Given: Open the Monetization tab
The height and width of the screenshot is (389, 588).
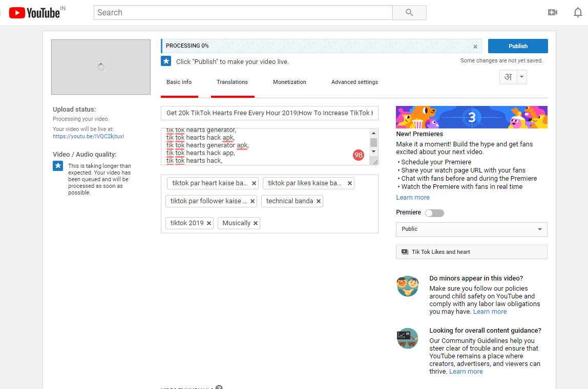Looking at the screenshot, I should point(289,82).
